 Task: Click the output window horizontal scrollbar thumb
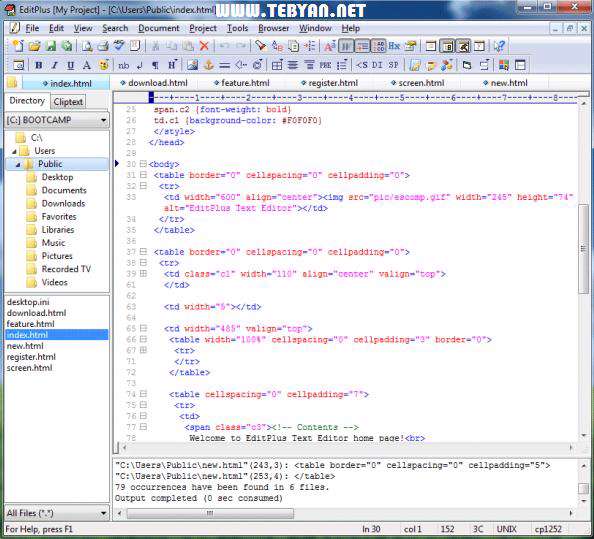click(x=210, y=513)
